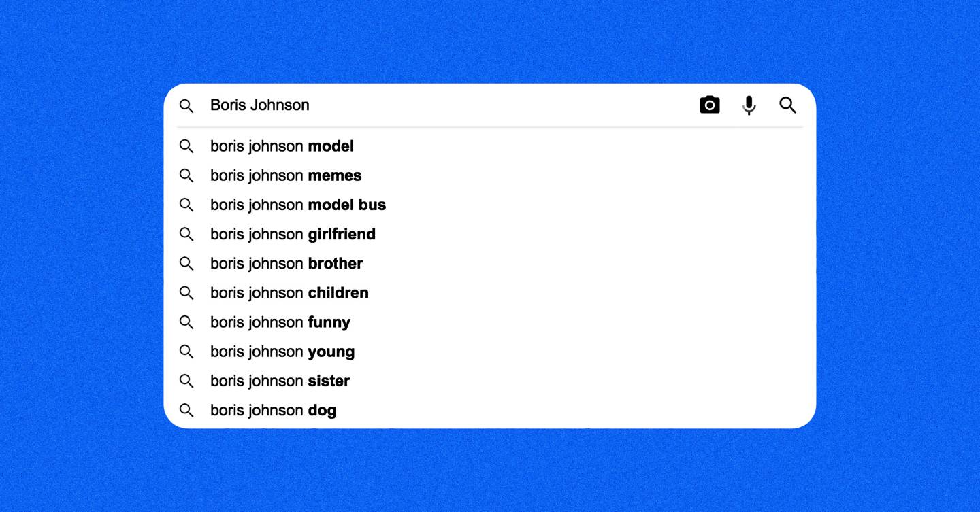This screenshot has width=980, height=512.
Task: Select the 'boris johnson model' suggestion
Action: (x=282, y=146)
